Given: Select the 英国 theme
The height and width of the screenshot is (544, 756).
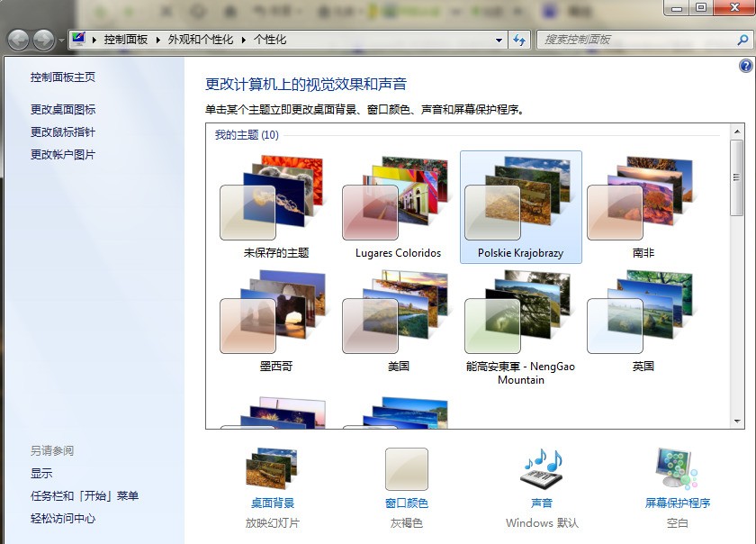Looking at the screenshot, I should click(x=643, y=321).
